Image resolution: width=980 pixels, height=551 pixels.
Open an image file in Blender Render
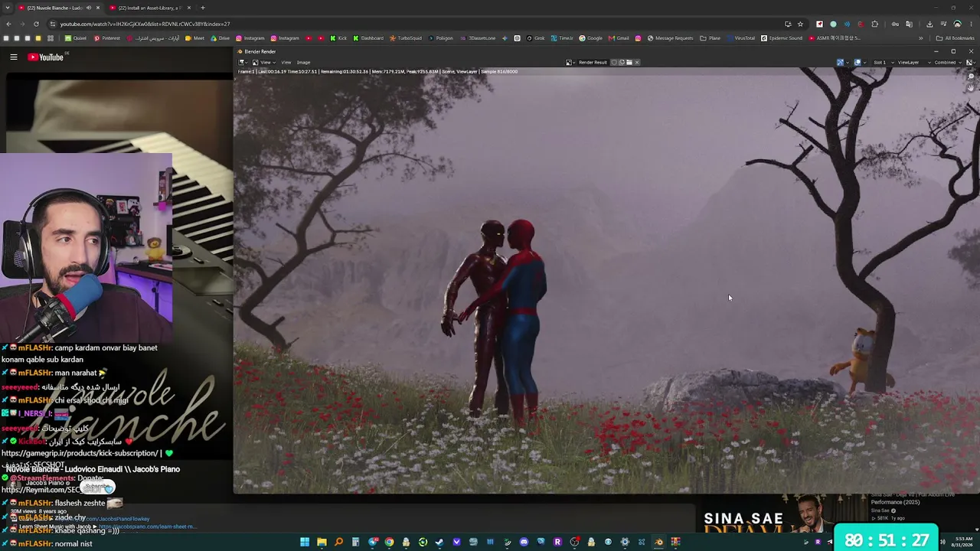(x=629, y=62)
